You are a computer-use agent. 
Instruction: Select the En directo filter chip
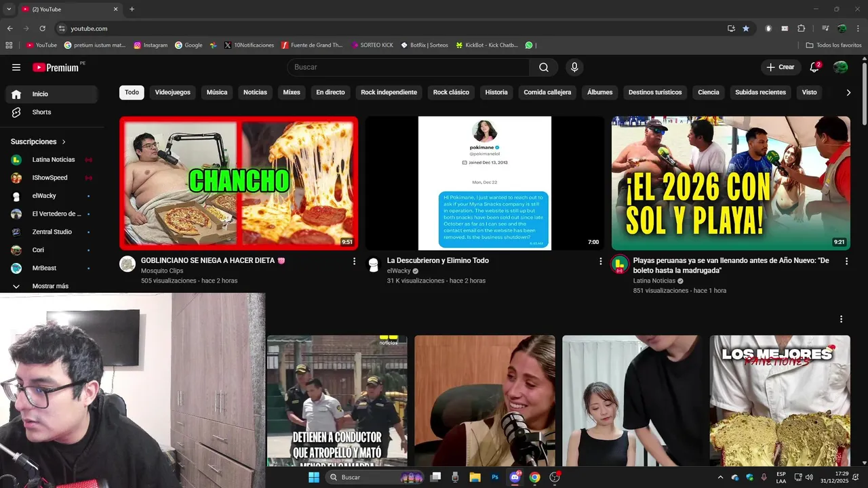pyautogui.click(x=330, y=92)
